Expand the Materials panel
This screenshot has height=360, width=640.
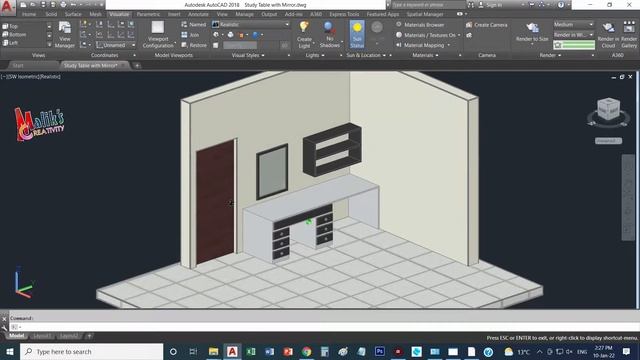click(425, 55)
